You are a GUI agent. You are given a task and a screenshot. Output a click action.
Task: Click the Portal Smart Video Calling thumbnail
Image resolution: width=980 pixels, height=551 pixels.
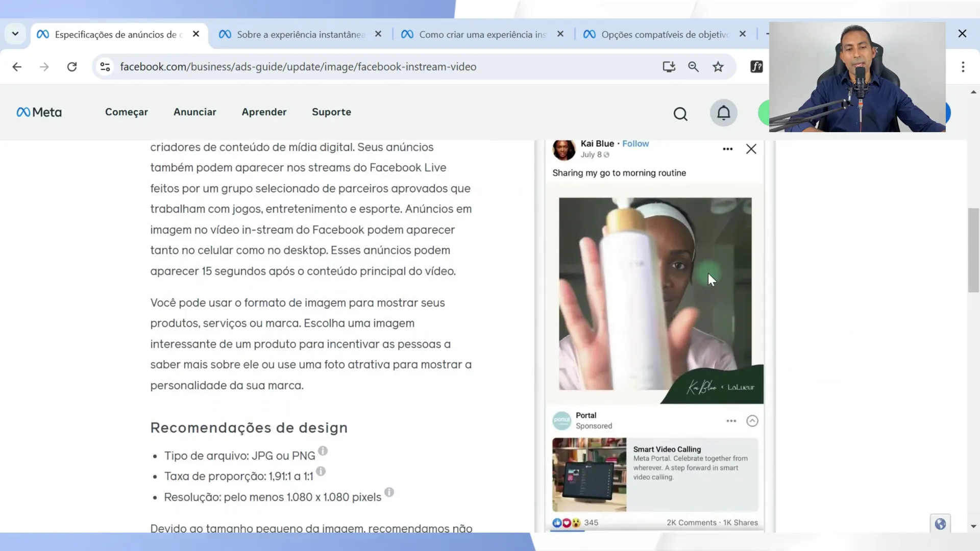tap(590, 473)
